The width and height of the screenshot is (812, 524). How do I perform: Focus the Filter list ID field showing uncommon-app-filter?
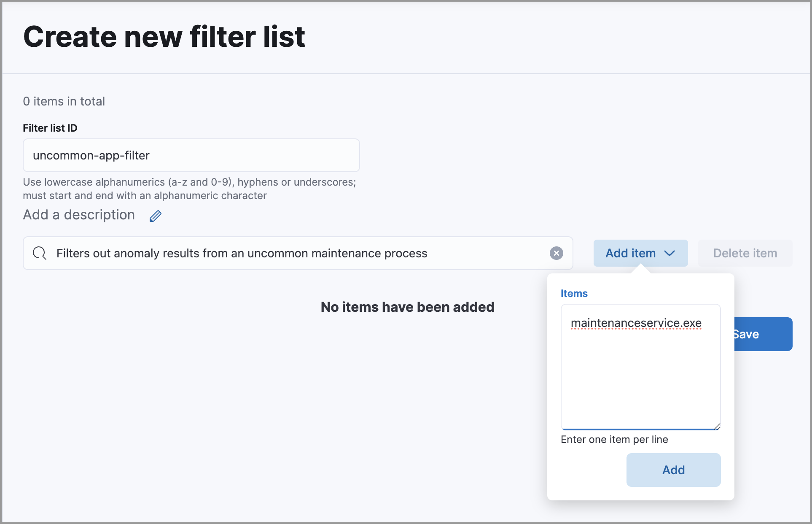(191, 155)
